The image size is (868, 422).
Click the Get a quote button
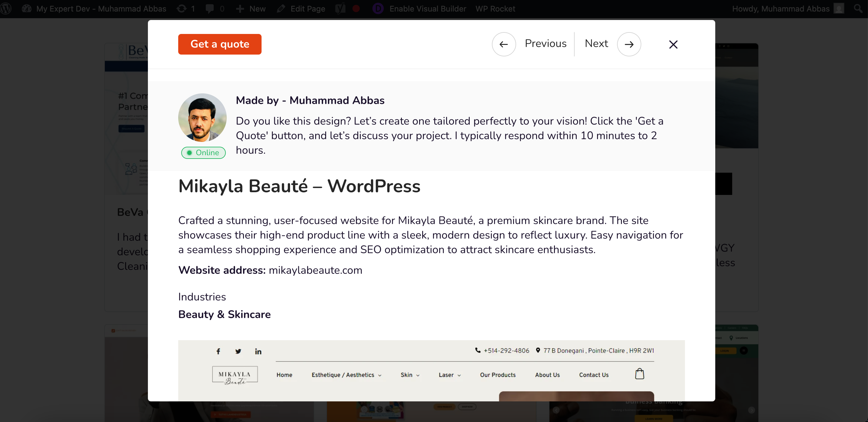point(220,44)
